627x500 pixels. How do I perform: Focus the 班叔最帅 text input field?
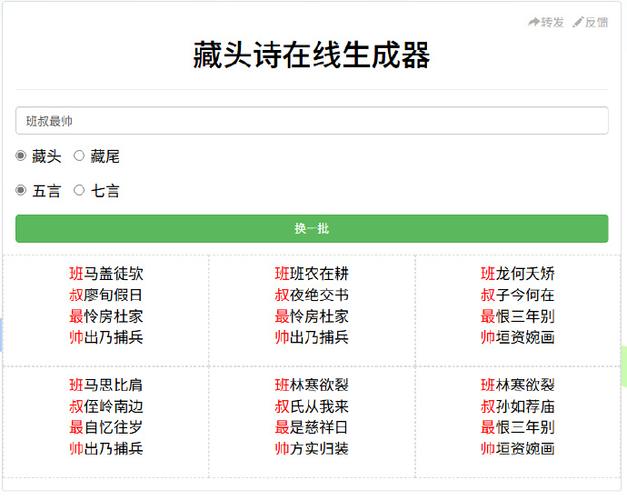tap(311, 121)
